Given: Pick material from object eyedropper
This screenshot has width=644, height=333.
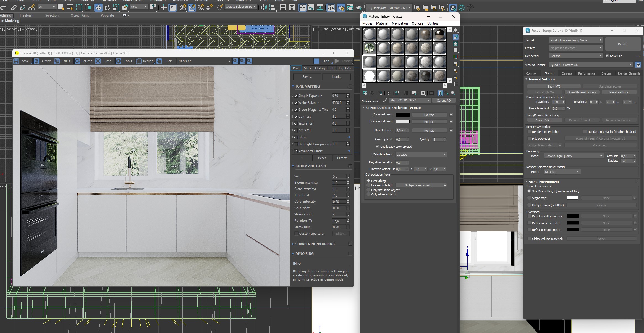Looking at the screenshot, I should [385, 101].
